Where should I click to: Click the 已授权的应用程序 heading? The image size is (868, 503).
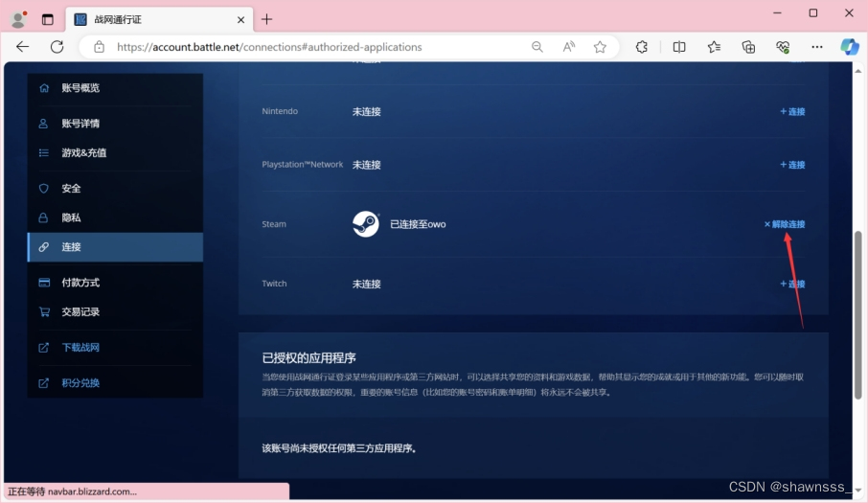pyautogui.click(x=308, y=358)
